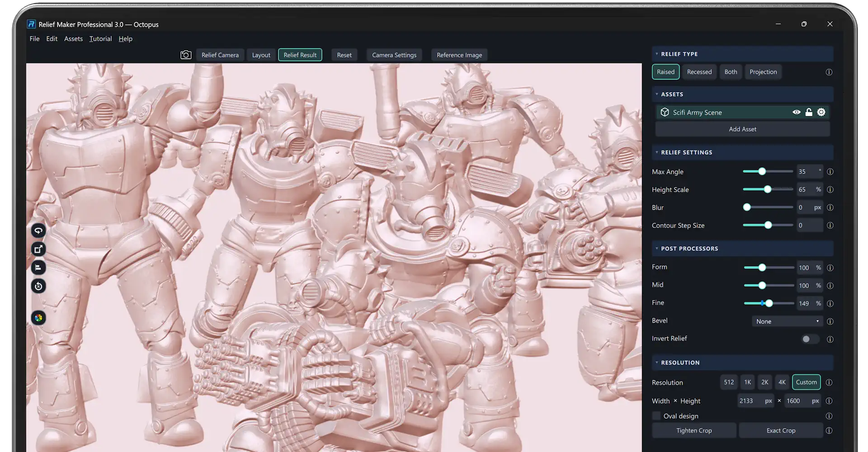This screenshot has width=868, height=452.
Task: Click the Width input field
Action: 756,401
